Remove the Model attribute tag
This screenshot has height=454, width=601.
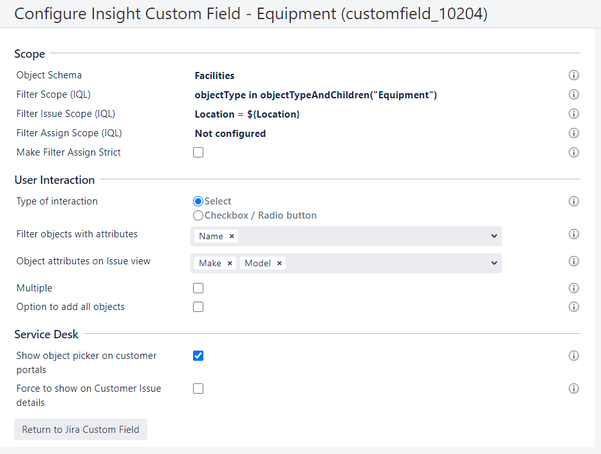pos(280,263)
